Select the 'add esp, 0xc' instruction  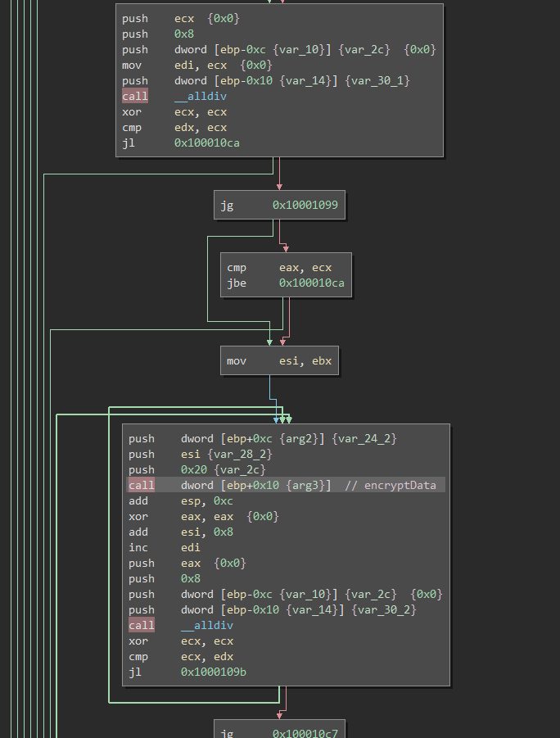[x=181, y=500]
